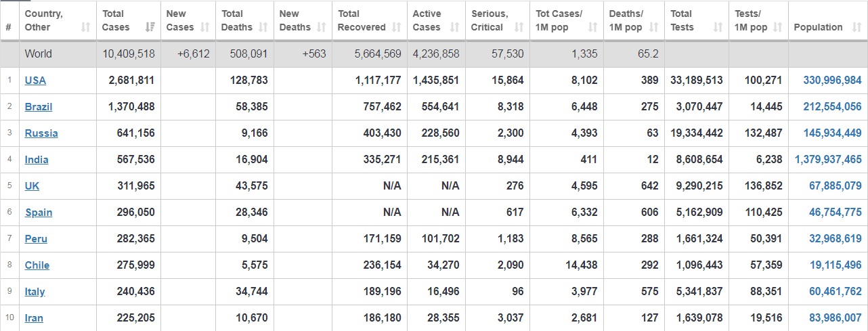Select Italy total deaths 34,744
This screenshot has height=331, width=868.
(x=251, y=291)
